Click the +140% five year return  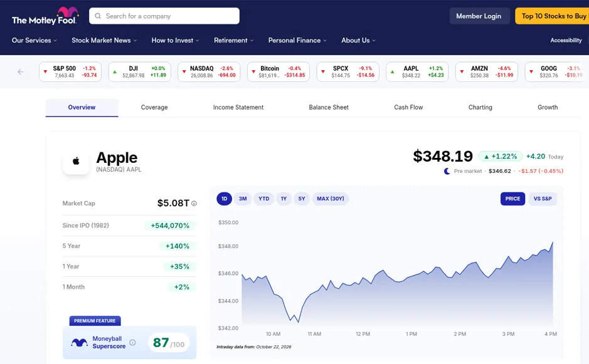coord(178,246)
